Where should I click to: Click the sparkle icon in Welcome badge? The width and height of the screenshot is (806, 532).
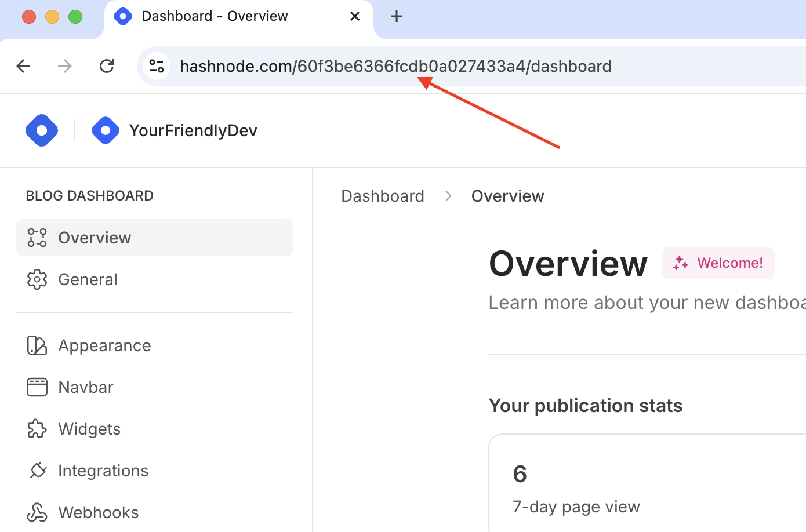click(x=681, y=263)
